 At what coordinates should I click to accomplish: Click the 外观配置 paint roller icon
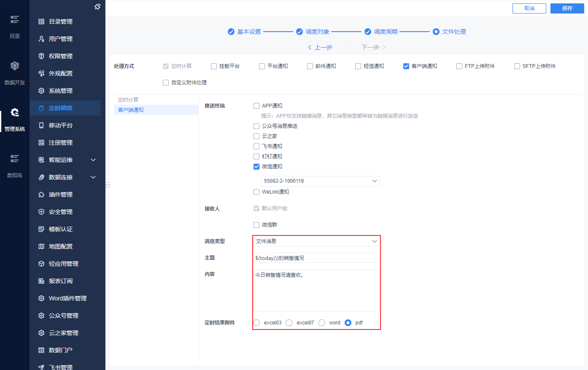[41, 73]
